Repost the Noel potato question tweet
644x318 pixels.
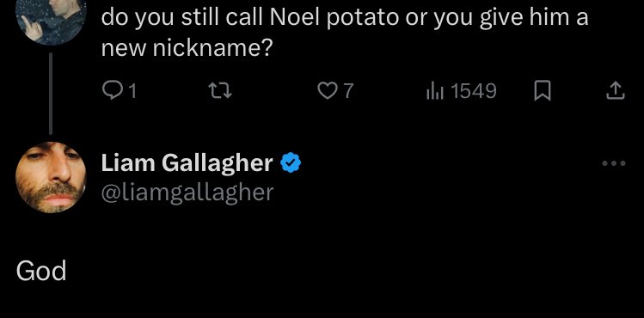(220, 91)
